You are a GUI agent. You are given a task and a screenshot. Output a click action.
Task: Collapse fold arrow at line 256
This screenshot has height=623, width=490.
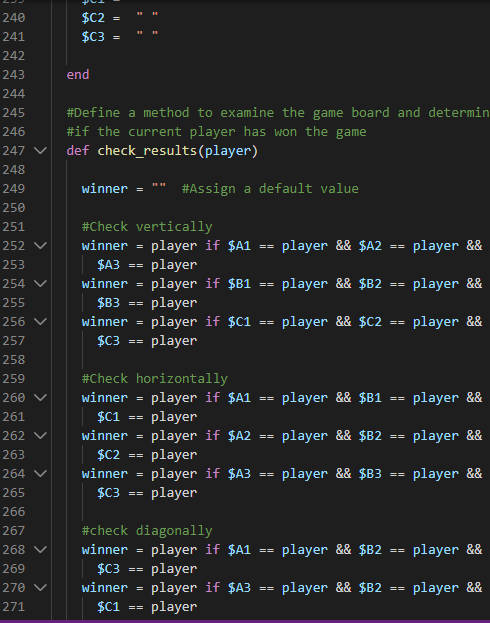(40, 321)
